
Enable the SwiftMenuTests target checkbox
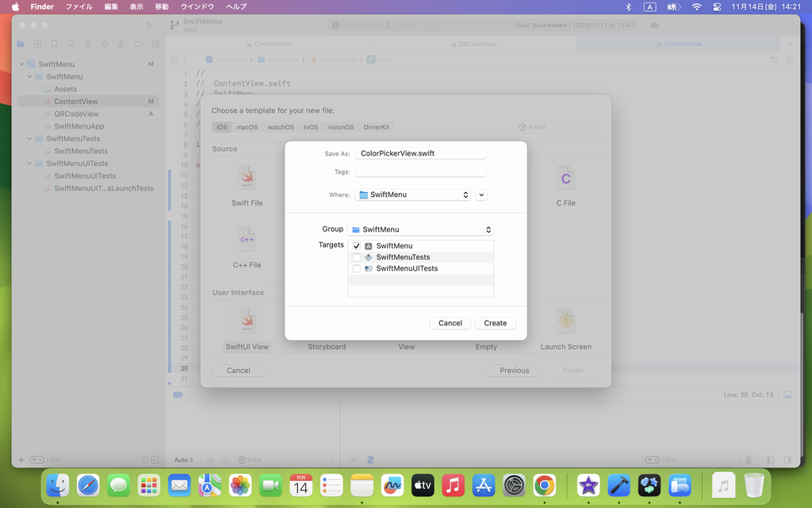[357, 257]
